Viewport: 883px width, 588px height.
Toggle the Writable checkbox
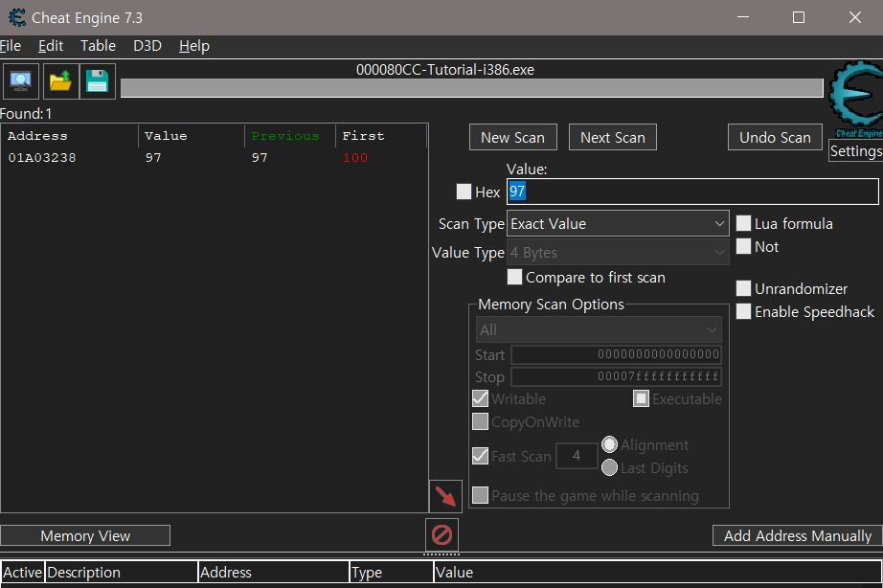pos(480,398)
